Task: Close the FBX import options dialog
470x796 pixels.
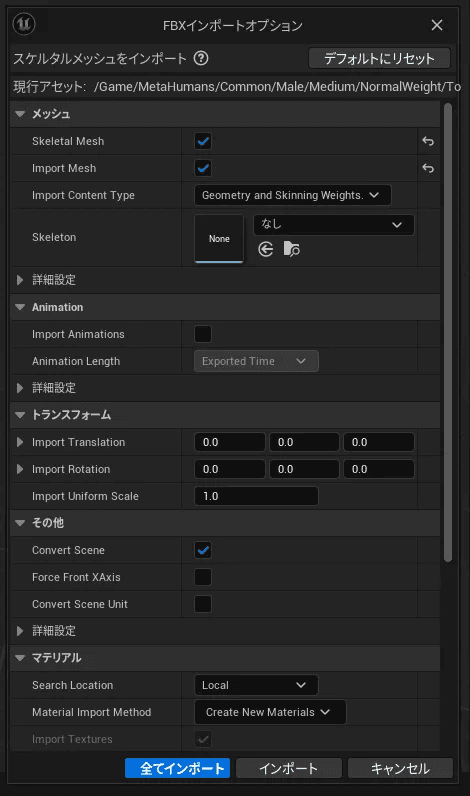Action: click(437, 25)
